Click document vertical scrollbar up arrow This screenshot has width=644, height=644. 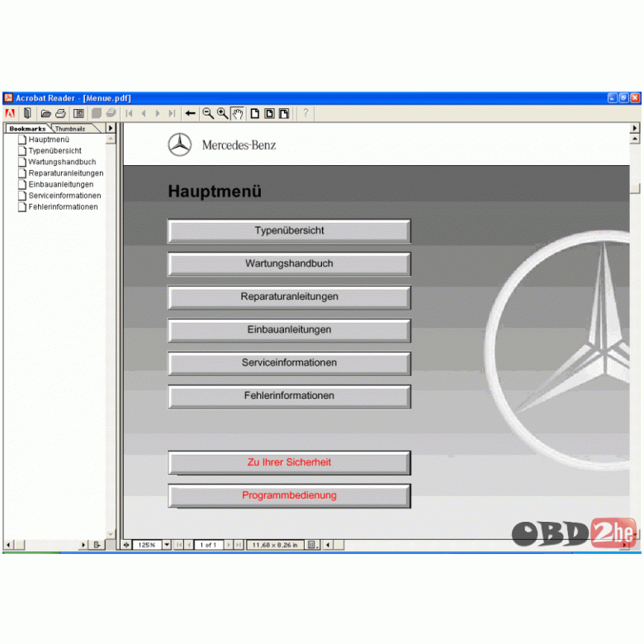(x=635, y=139)
